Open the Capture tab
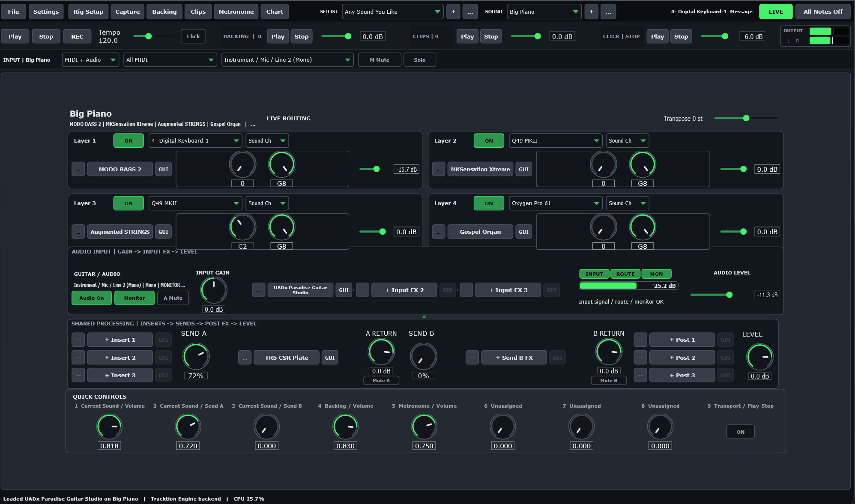The width and height of the screenshot is (855, 504). pyautogui.click(x=127, y=12)
